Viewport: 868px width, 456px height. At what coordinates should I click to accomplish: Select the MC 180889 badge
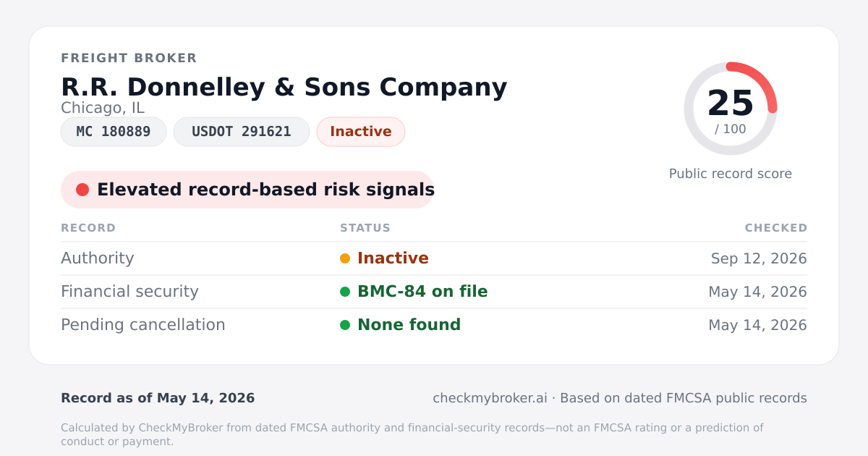pyautogui.click(x=114, y=132)
